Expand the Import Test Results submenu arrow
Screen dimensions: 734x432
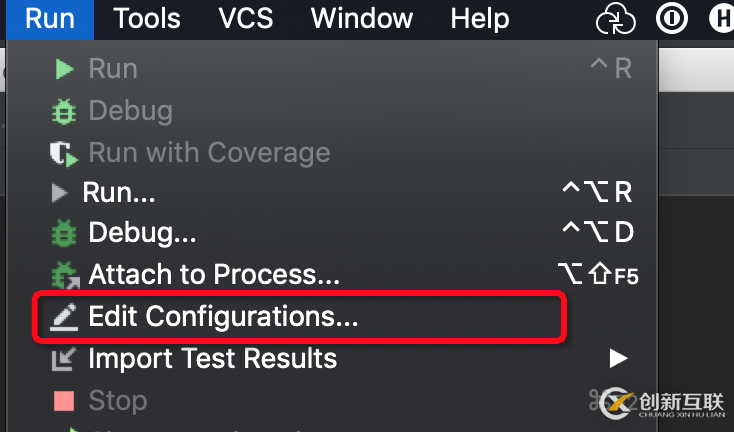(619, 358)
